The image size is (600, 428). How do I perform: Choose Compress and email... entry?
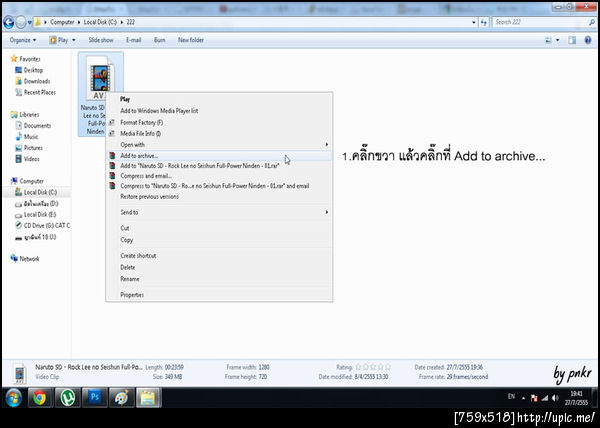[x=219, y=176]
